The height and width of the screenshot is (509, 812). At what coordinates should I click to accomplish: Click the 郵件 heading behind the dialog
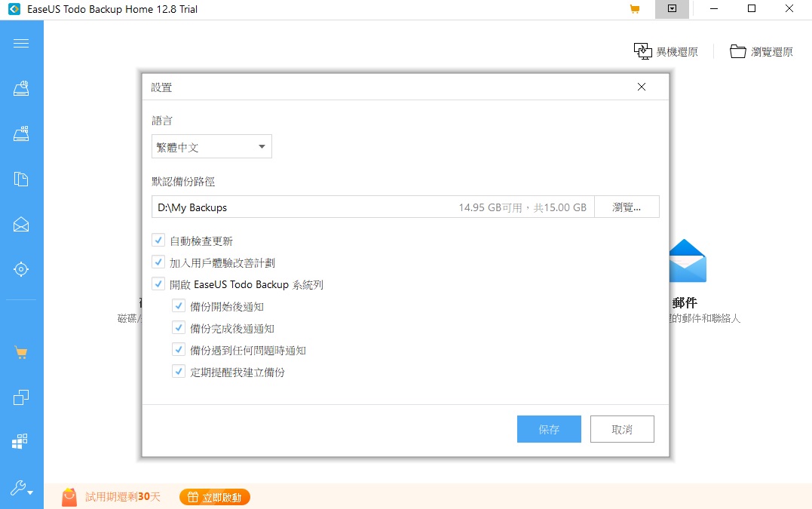[x=685, y=303]
